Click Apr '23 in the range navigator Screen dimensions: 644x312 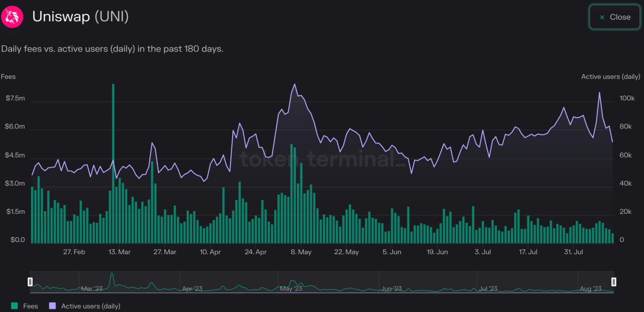point(192,289)
